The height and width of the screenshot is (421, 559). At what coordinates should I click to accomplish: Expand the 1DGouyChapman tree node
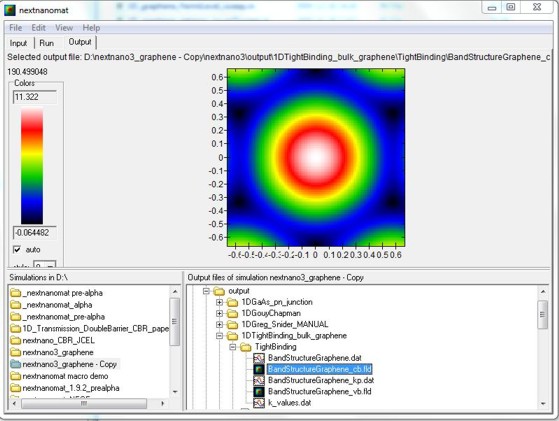(220, 314)
